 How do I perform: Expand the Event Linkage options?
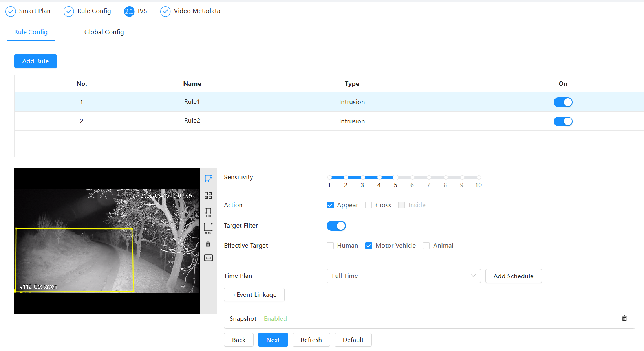point(254,295)
